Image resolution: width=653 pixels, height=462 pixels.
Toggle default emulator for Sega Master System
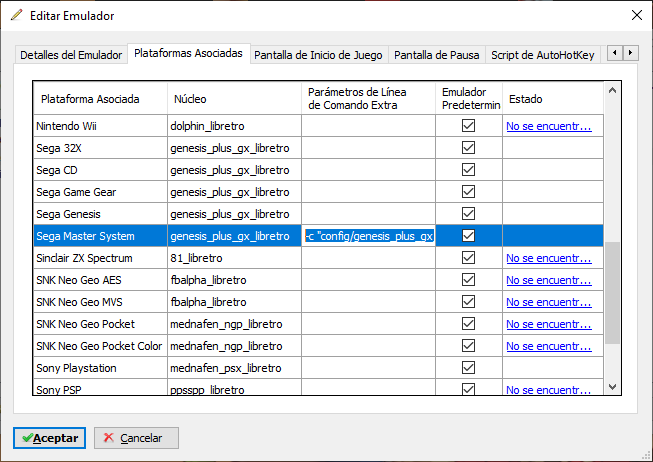[469, 236]
